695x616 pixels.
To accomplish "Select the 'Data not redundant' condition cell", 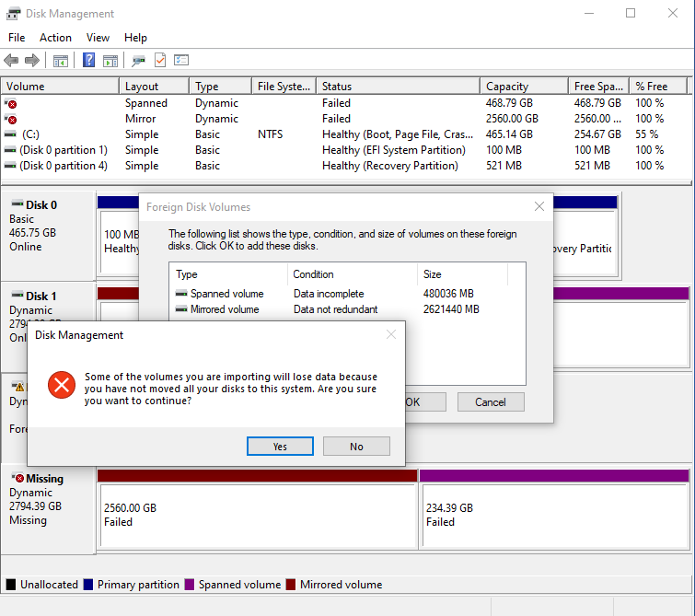I will (335, 309).
